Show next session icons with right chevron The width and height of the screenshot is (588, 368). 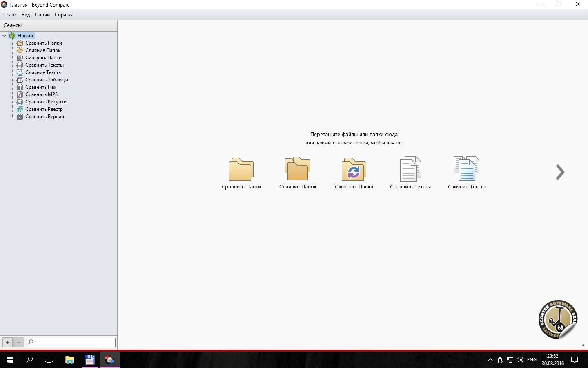(x=560, y=172)
